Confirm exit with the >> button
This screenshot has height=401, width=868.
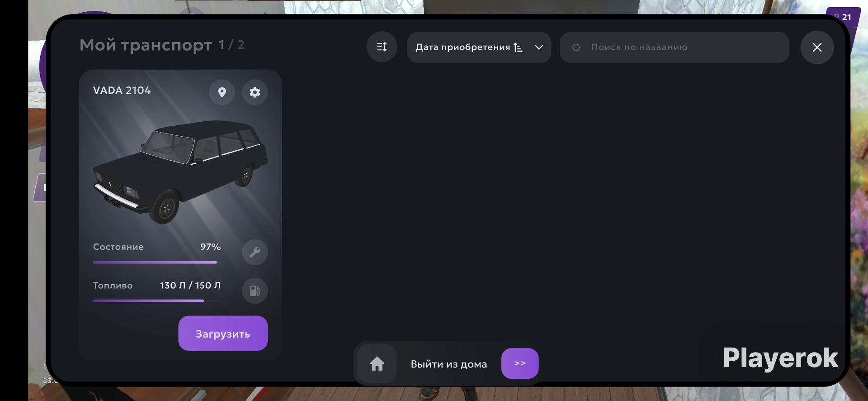pyautogui.click(x=520, y=363)
